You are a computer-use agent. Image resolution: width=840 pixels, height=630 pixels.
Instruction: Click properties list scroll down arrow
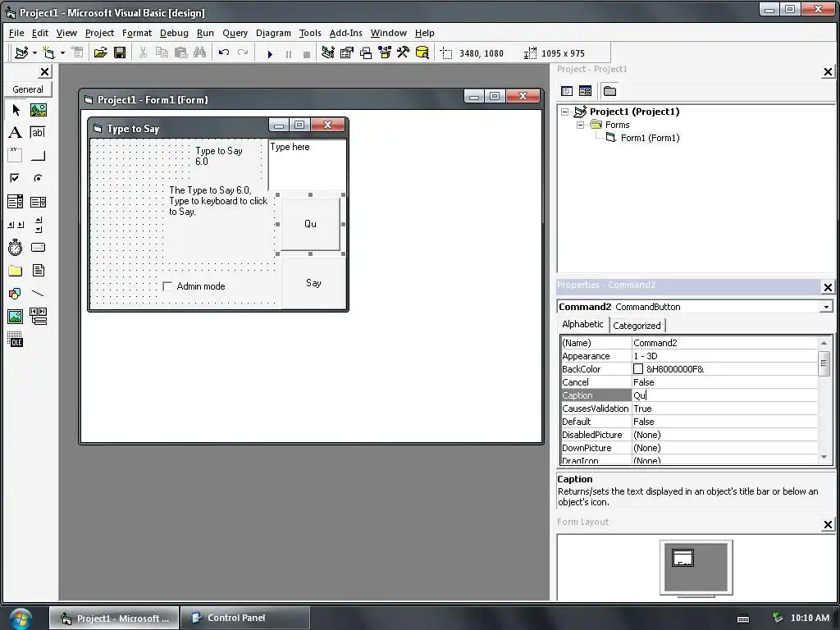[824, 457]
